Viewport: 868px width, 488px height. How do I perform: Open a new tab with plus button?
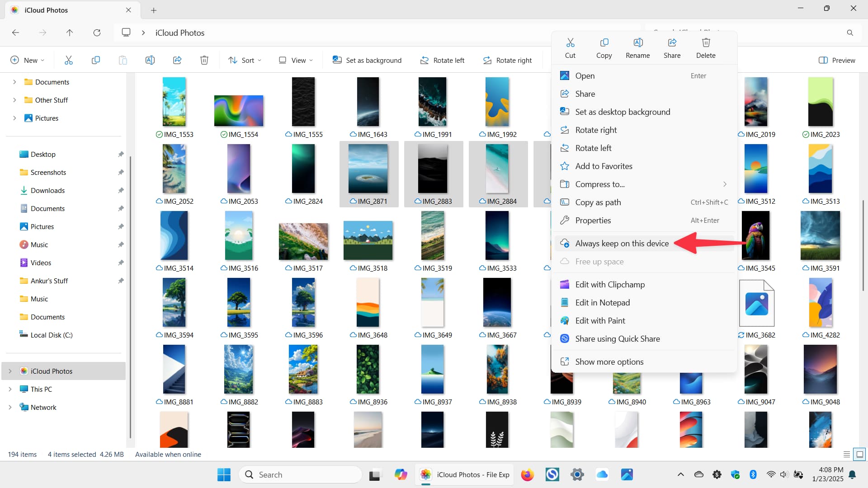point(154,10)
